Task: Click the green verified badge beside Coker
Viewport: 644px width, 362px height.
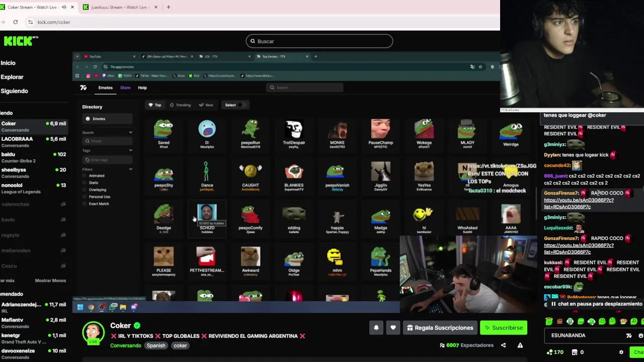Action: click(x=137, y=326)
